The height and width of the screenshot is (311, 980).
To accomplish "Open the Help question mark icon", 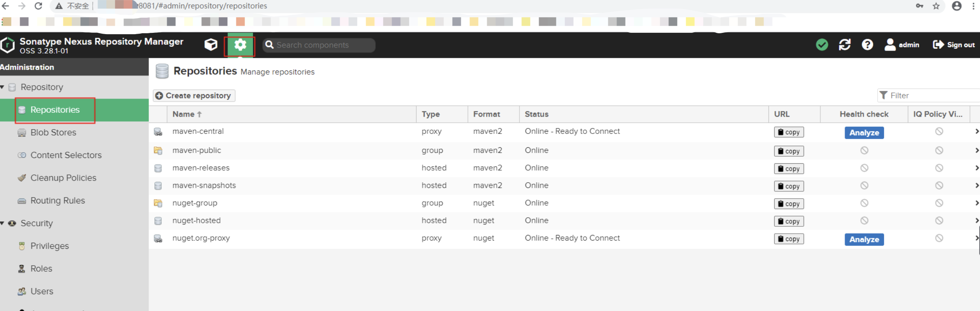I will 867,44.
